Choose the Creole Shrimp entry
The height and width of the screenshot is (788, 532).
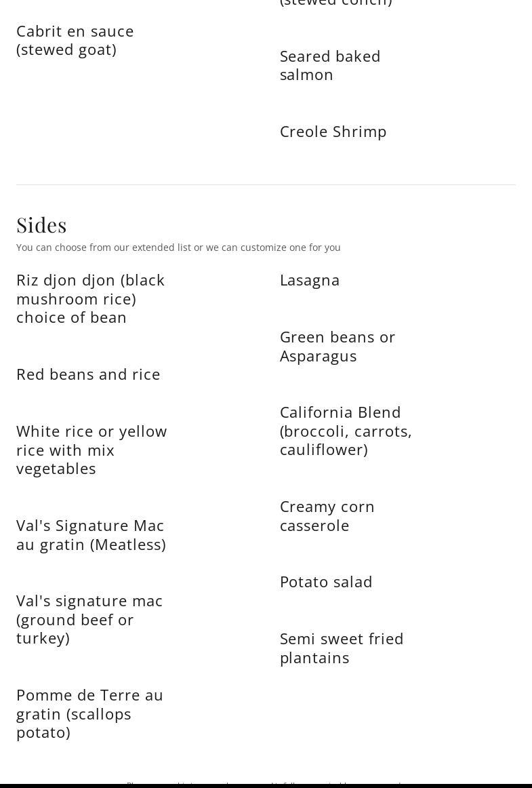pyautogui.click(x=333, y=132)
